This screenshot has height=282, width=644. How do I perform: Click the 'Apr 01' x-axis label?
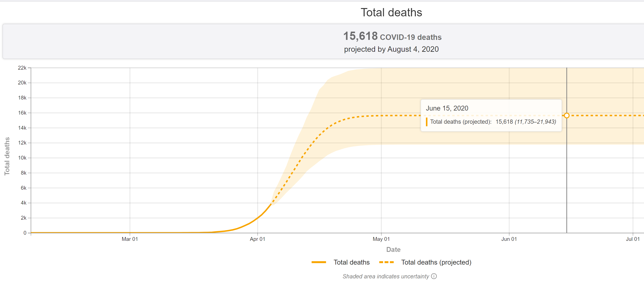(257, 239)
